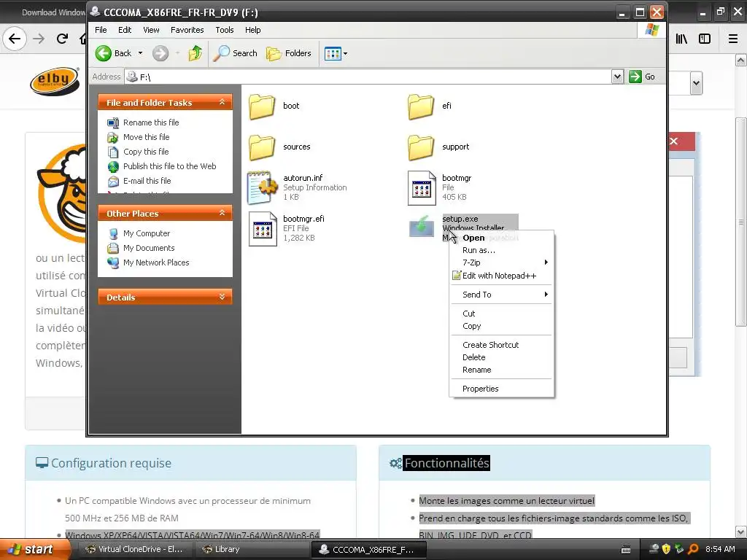This screenshot has width=747, height=560.
Task: Choose Cut in the context menu
Action: pyautogui.click(x=502, y=314)
